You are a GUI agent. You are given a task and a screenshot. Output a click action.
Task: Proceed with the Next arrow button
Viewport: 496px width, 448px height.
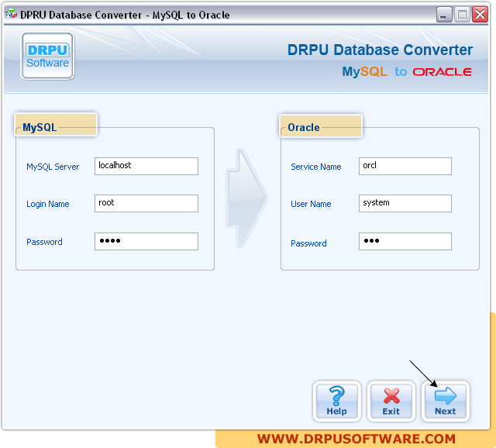pos(445,401)
